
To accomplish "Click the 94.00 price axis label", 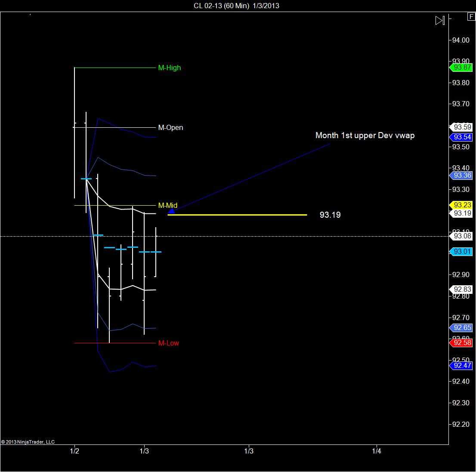I will click(461, 40).
